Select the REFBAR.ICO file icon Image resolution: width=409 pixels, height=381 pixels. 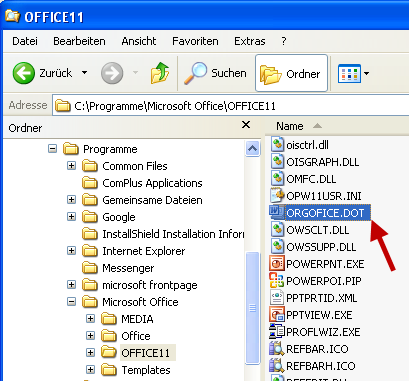(277, 349)
